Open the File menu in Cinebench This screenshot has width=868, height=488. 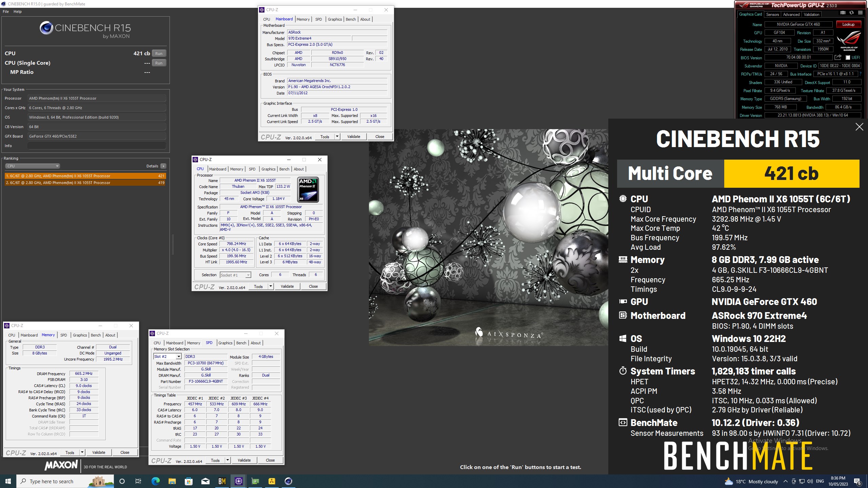tap(6, 12)
